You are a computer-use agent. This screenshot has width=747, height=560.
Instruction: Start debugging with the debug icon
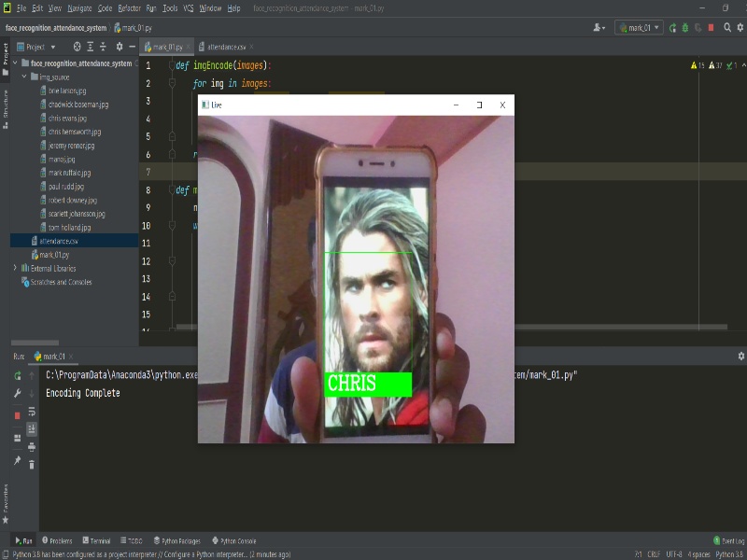684,27
